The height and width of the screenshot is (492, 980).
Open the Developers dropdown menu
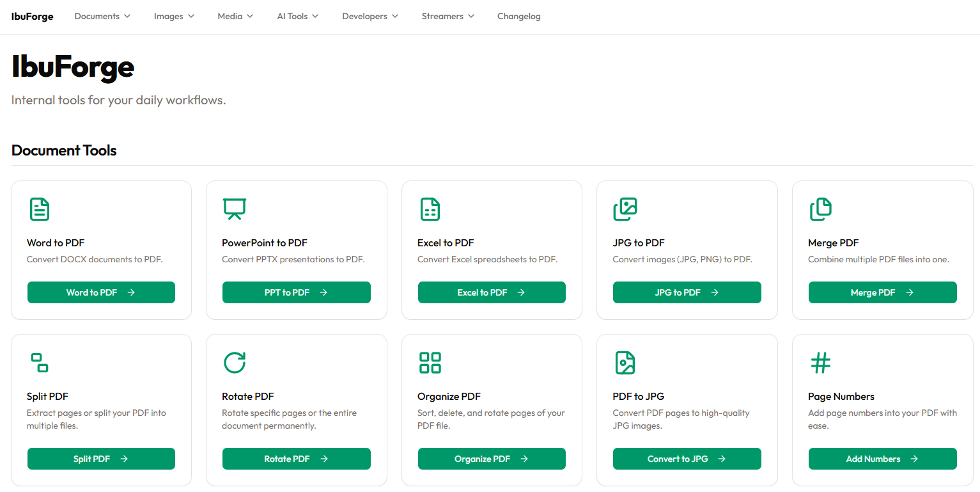click(x=369, y=16)
